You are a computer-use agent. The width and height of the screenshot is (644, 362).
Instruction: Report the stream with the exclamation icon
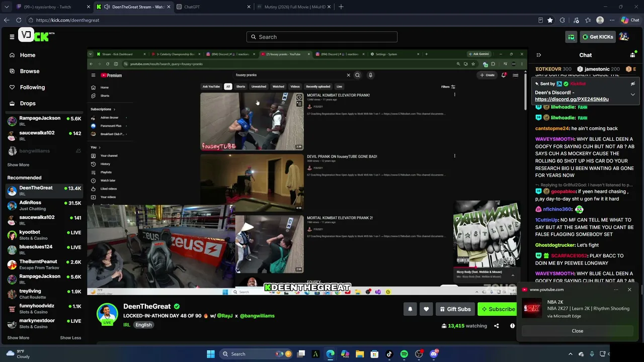click(x=512, y=326)
